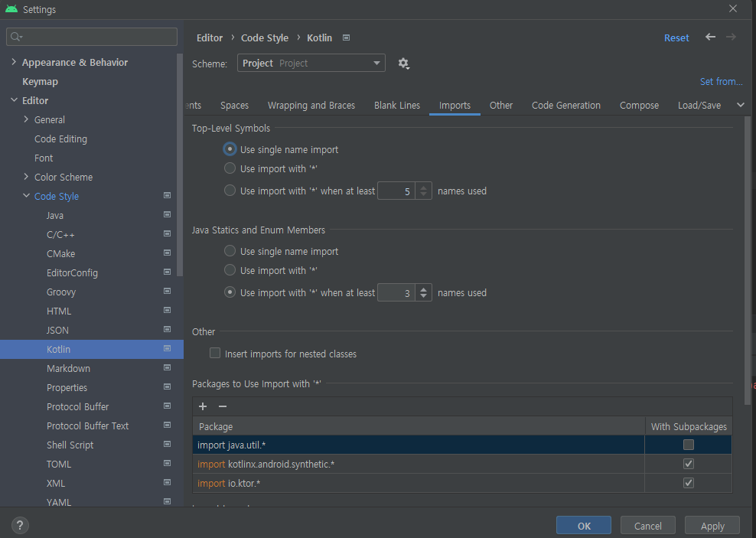Click project icon beside Properties entry
Viewport: 756px width, 538px height.
[x=168, y=386]
